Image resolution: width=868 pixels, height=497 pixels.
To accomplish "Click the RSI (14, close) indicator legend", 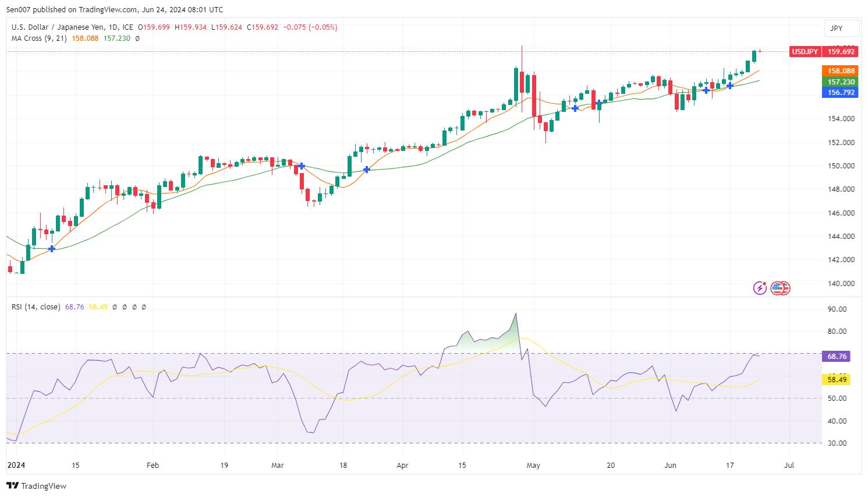I will pyautogui.click(x=36, y=306).
